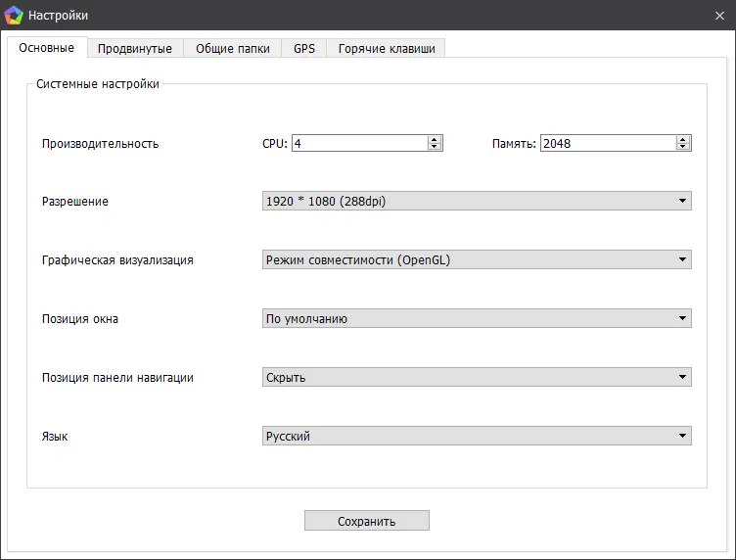This screenshot has width=736, height=560.
Task: Expand the Графическая визуализация dropdown
Action: click(477, 259)
